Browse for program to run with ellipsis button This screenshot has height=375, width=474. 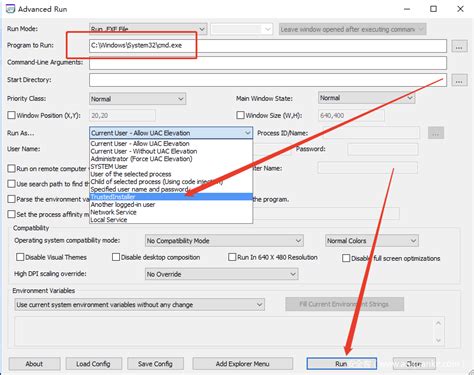459,47
